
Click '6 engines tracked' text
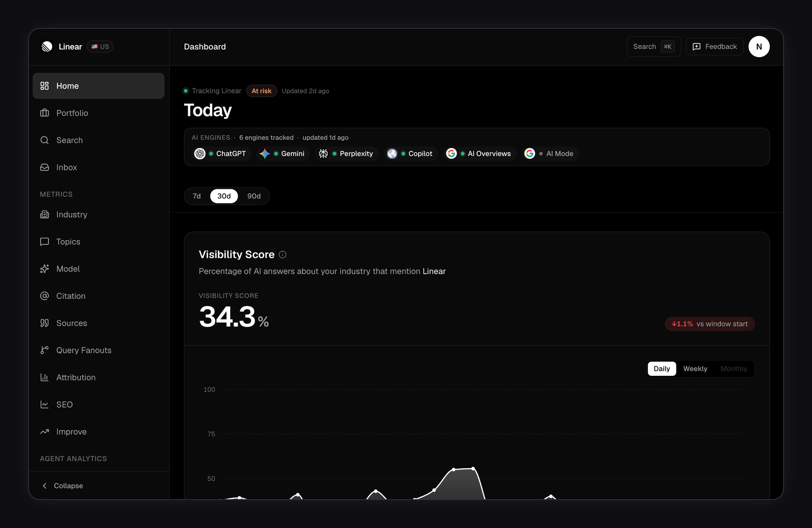click(x=266, y=137)
